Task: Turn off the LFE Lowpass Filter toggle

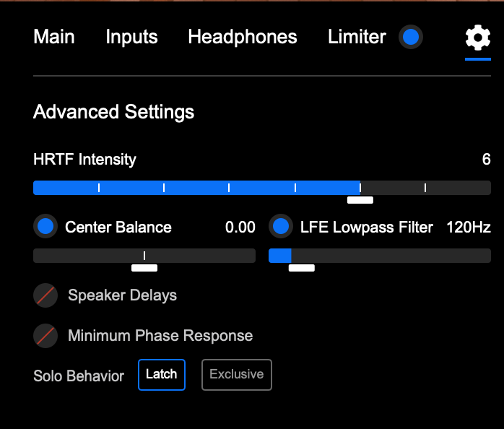Action: click(280, 227)
